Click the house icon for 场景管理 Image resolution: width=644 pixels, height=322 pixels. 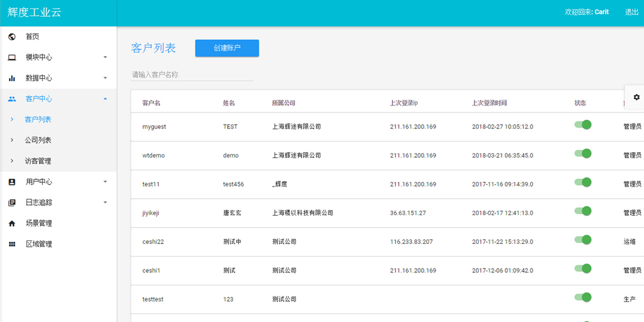[x=12, y=223]
